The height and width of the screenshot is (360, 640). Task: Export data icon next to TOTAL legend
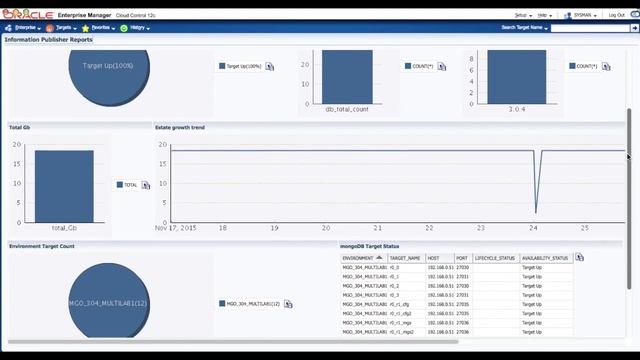146,185
